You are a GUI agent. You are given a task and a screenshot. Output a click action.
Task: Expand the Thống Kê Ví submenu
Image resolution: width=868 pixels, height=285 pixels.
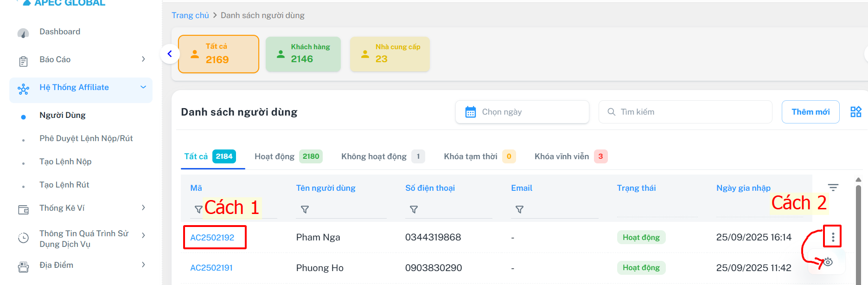143,208
